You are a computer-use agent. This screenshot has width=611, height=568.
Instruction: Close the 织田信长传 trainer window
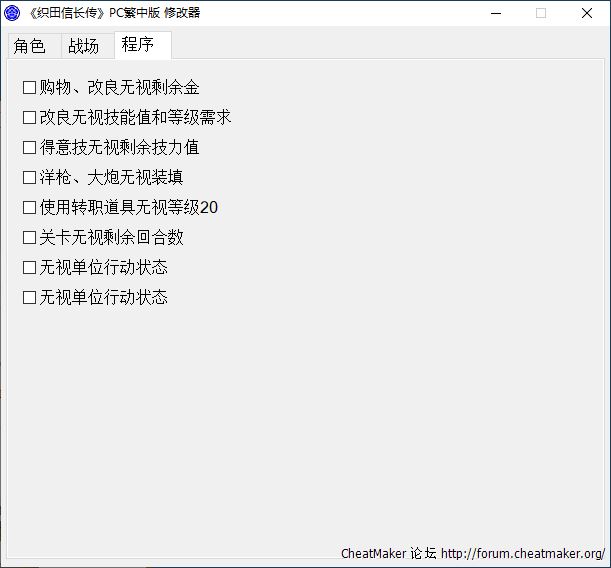click(587, 13)
